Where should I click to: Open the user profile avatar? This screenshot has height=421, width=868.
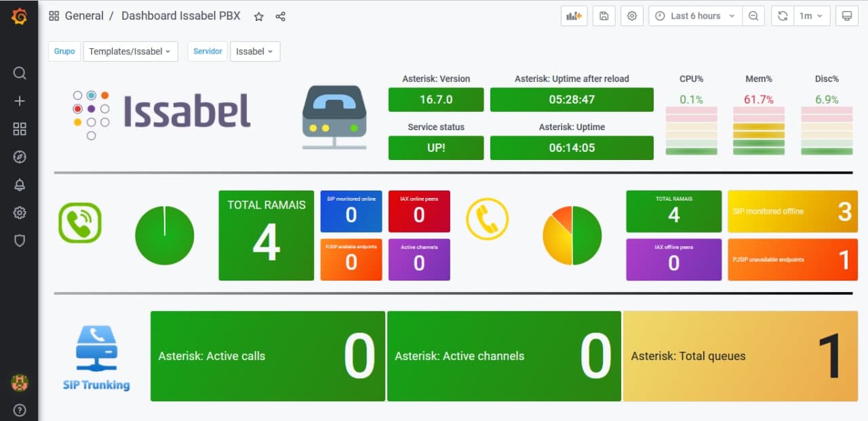pos(20,382)
